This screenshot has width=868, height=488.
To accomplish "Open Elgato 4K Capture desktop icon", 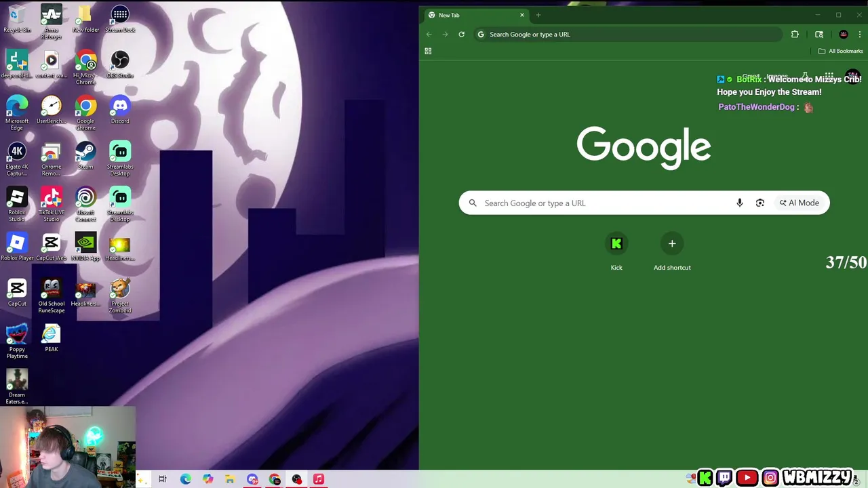I will tap(17, 159).
